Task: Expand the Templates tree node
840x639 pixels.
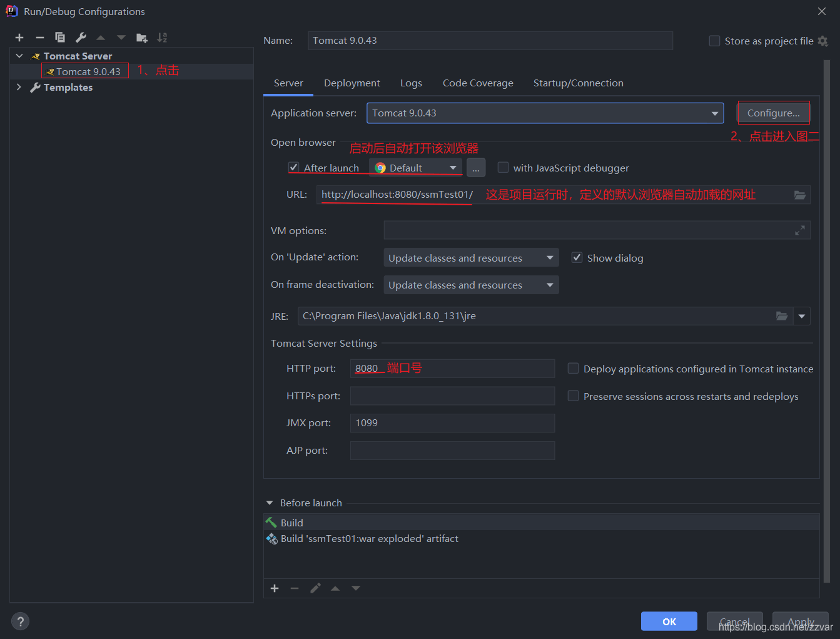Action: coord(19,87)
